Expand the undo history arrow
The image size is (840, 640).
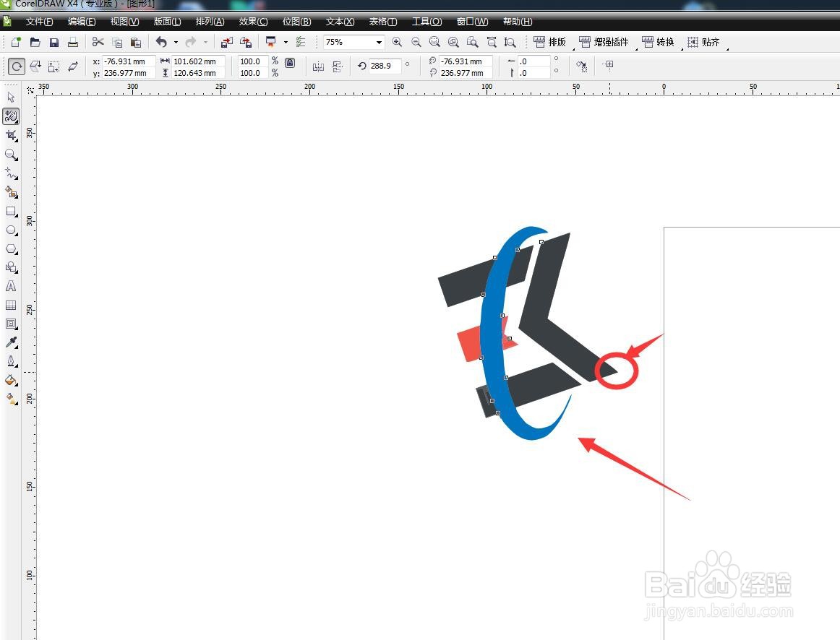[x=176, y=42]
